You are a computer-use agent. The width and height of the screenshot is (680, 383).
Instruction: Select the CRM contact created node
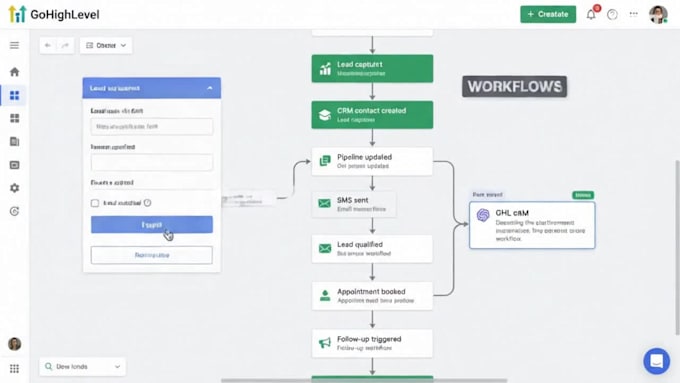point(372,115)
